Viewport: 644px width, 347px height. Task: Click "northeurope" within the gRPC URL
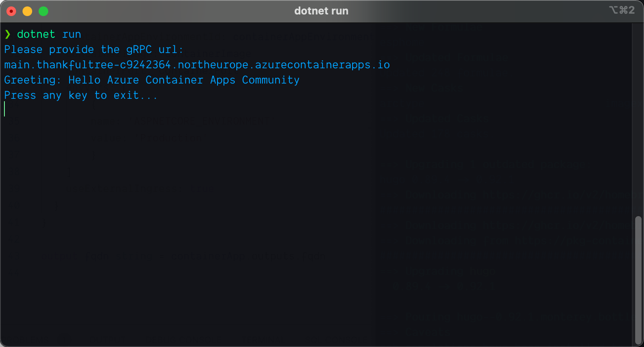click(213, 65)
